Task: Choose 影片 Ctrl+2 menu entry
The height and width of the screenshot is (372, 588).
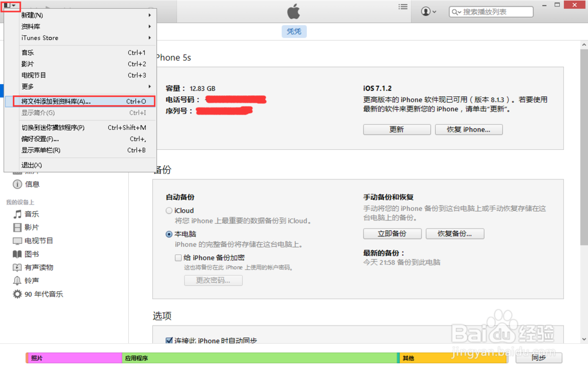Action: pos(80,64)
